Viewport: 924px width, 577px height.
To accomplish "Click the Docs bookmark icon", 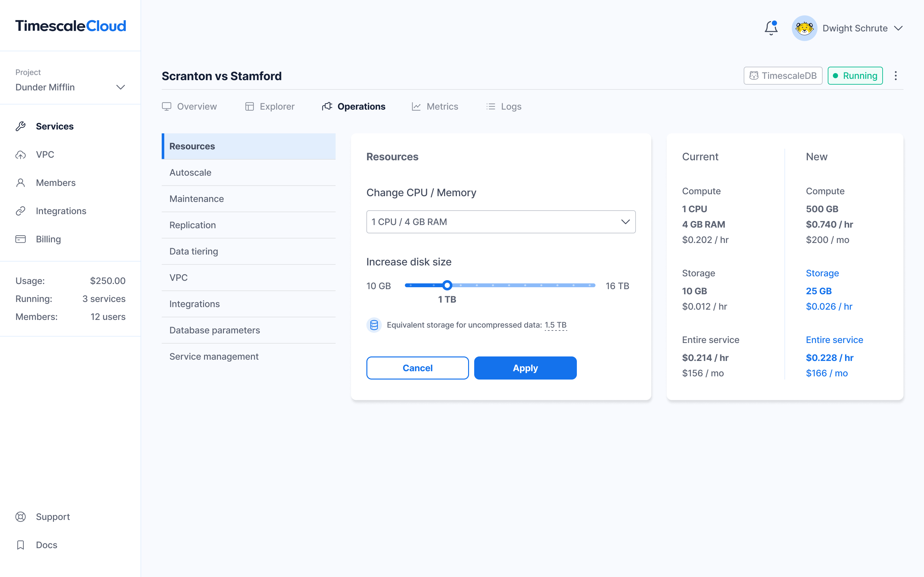I will pyautogui.click(x=21, y=545).
